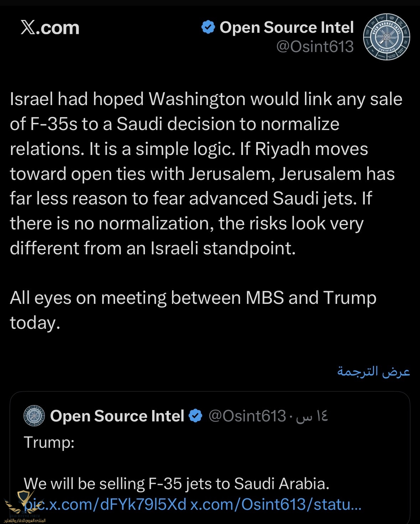Image resolution: width=420 pixels, height=524 pixels.
Task: Select the "We will be selling F-35 jets" line
Action: point(176,484)
